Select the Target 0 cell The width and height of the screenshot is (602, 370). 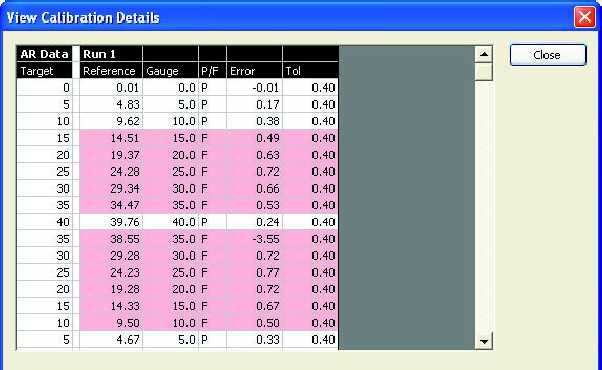pyautogui.click(x=44, y=88)
